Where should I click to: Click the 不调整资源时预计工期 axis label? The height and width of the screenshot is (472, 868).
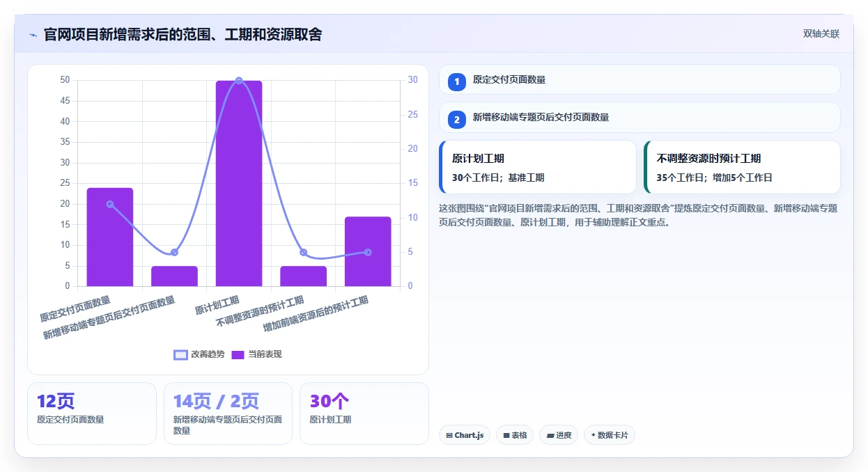(261, 311)
